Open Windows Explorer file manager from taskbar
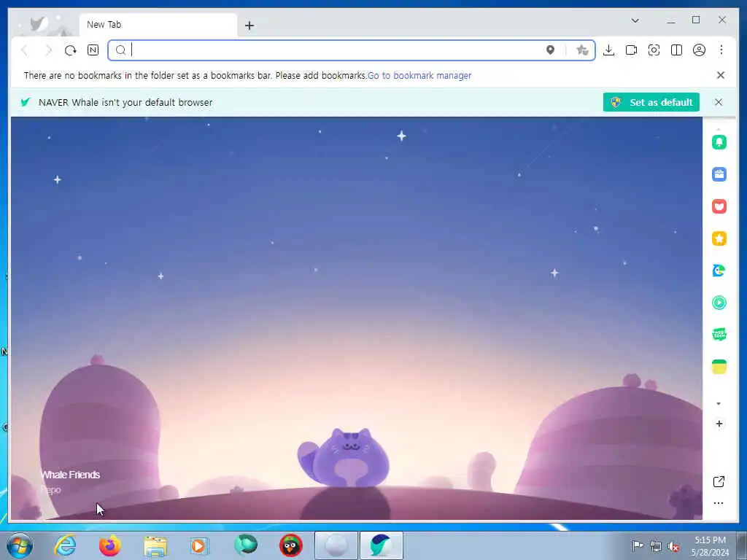This screenshot has height=560, width=747. (x=155, y=545)
